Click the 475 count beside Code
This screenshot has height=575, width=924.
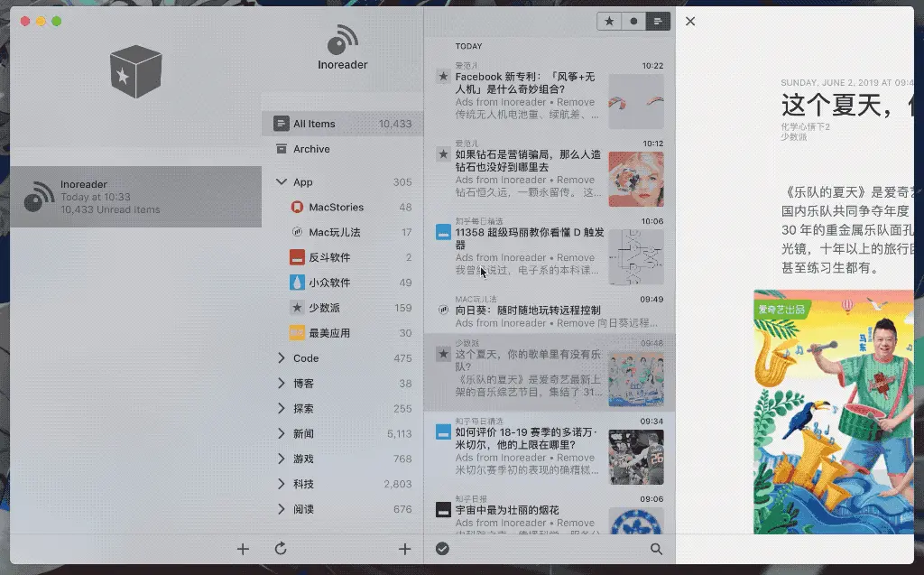(402, 358)
